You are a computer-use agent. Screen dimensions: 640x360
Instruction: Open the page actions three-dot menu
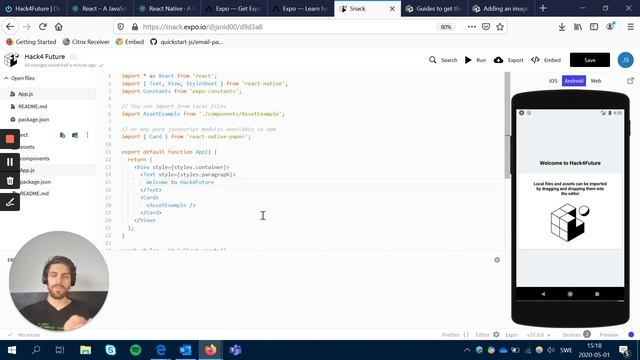click(x=471, y=27)
